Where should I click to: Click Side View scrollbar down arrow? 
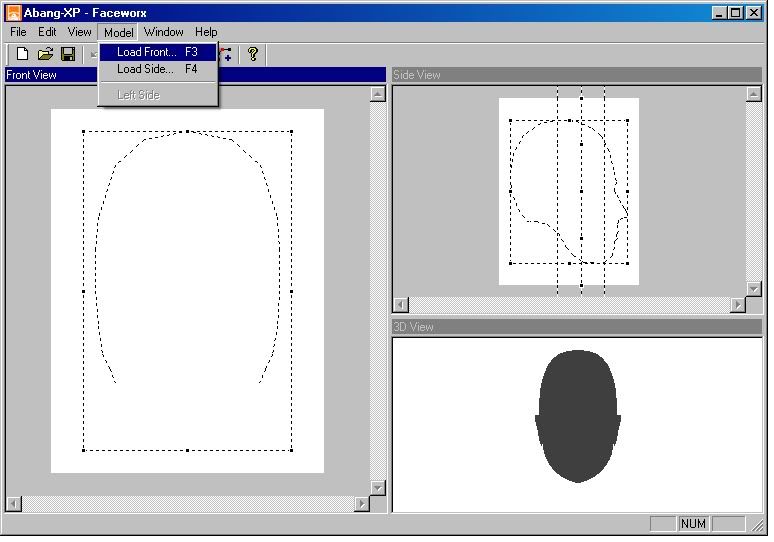(x=754, y=289)
